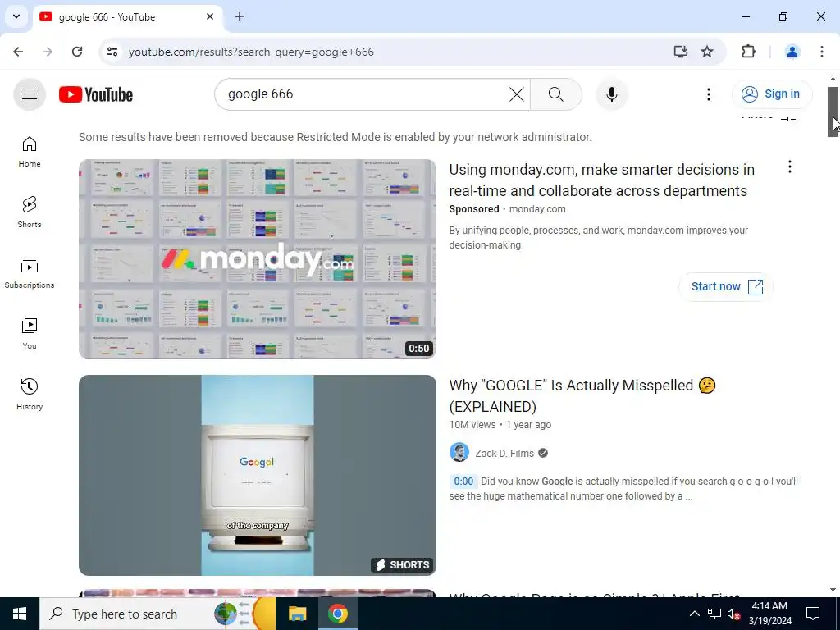The width and height of the screenshot is (840, 630).
Task: Open the Windows Start menu
Action: point(20,614)
